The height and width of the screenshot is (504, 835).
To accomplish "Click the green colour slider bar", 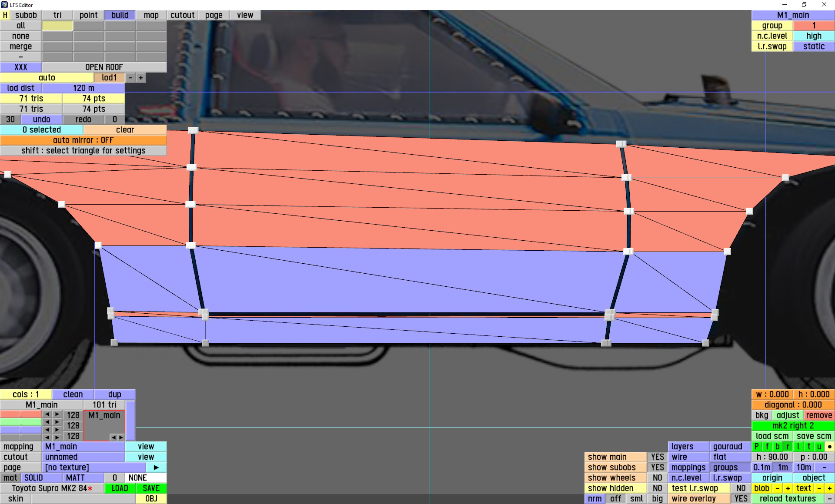I will (21, 421).
